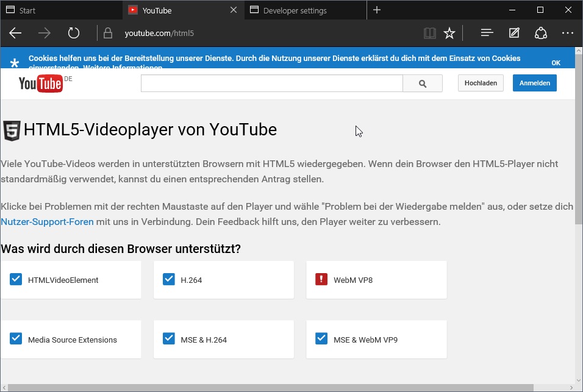Open a new tab with plus icon
This screenshot has width=583, height=392.
(x=377, y=10)
